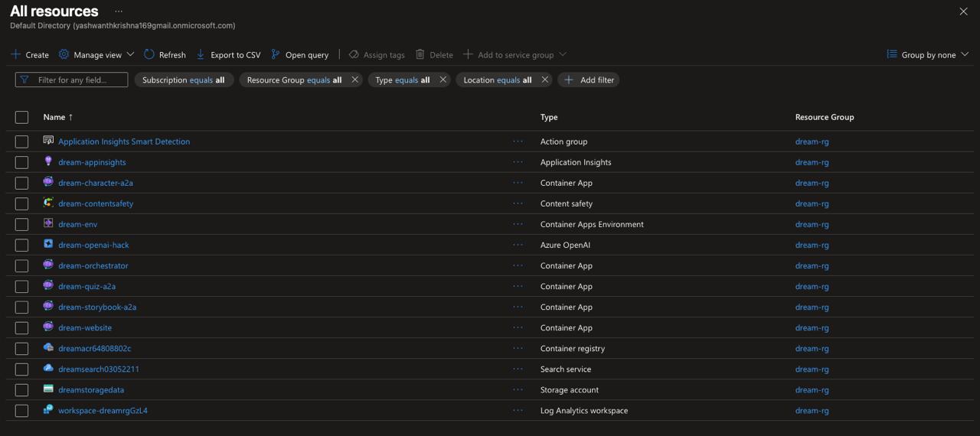Open dream-rg link in the dream-quiz-a2a row

812,286
